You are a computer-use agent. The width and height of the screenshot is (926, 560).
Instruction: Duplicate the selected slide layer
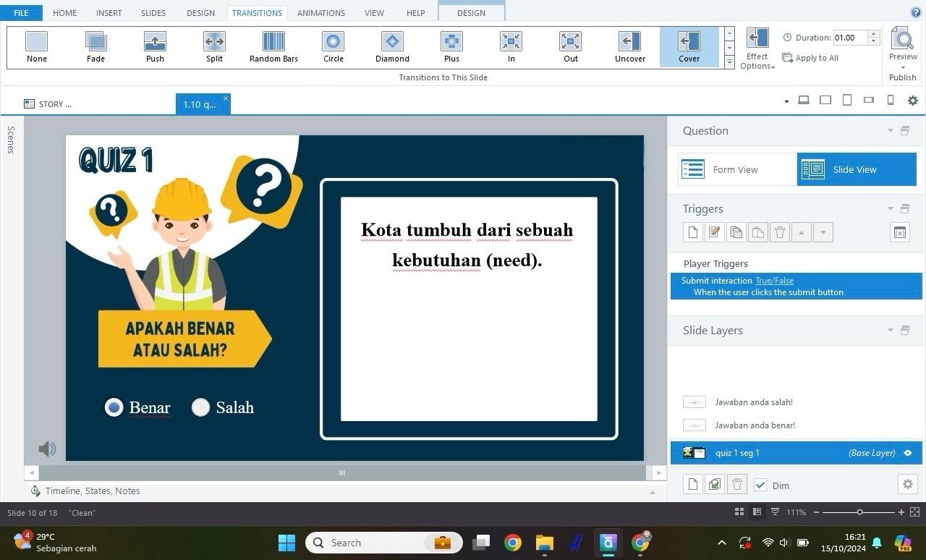tap(715, 485)
